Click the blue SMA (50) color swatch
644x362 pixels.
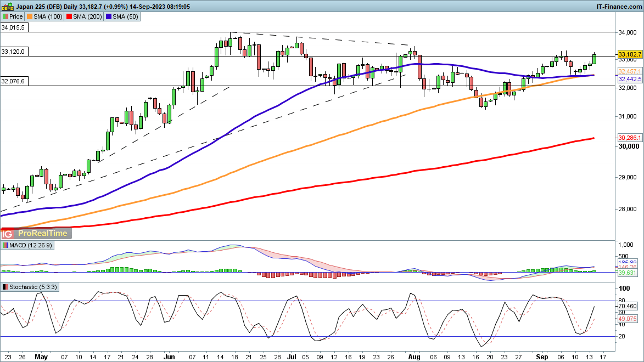click(x=109, y=16)
